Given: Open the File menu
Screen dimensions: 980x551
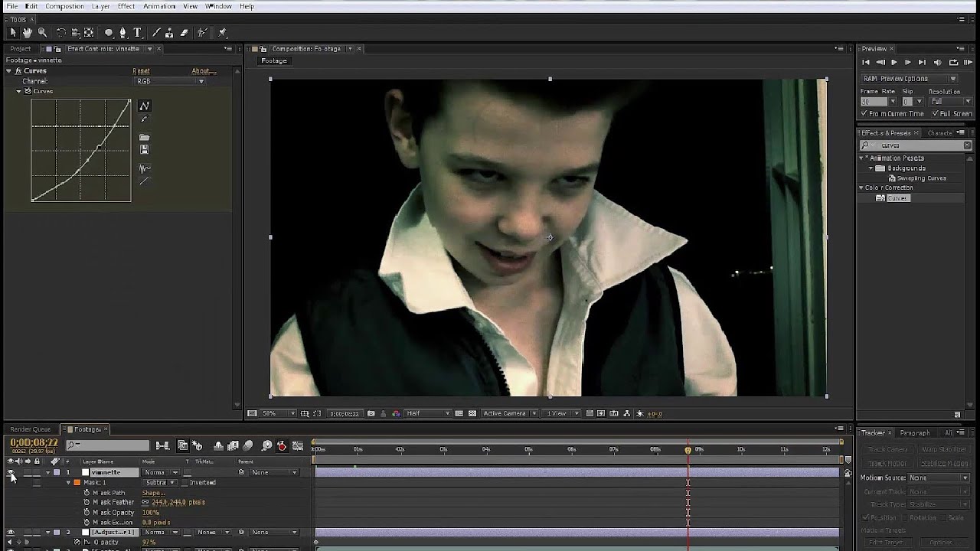Looking at the screenshot, I should [12, 6].
